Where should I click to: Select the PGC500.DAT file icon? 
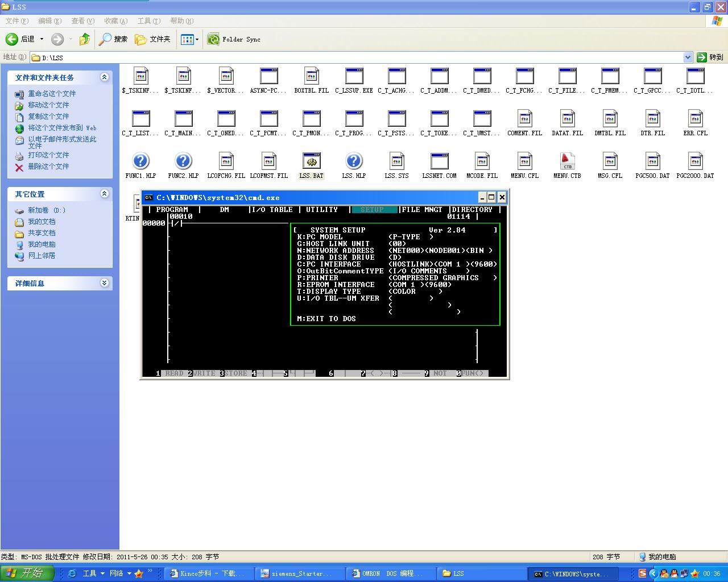pos(652,161)
